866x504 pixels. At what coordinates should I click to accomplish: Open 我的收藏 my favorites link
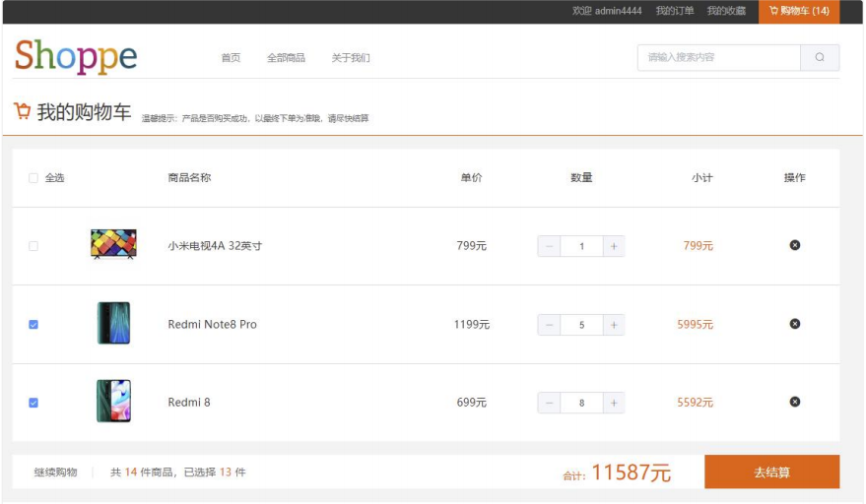click(x=726, y=11)
